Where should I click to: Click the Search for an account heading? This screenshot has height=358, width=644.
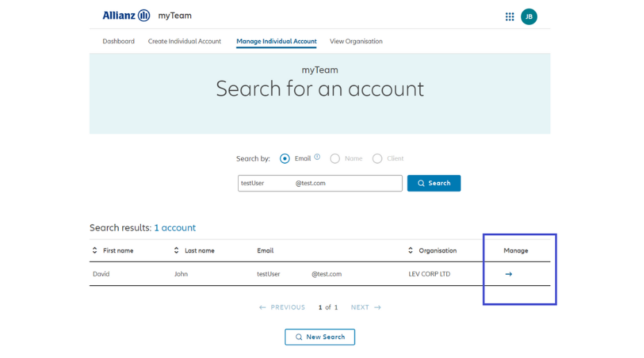[x=319, y=89]
